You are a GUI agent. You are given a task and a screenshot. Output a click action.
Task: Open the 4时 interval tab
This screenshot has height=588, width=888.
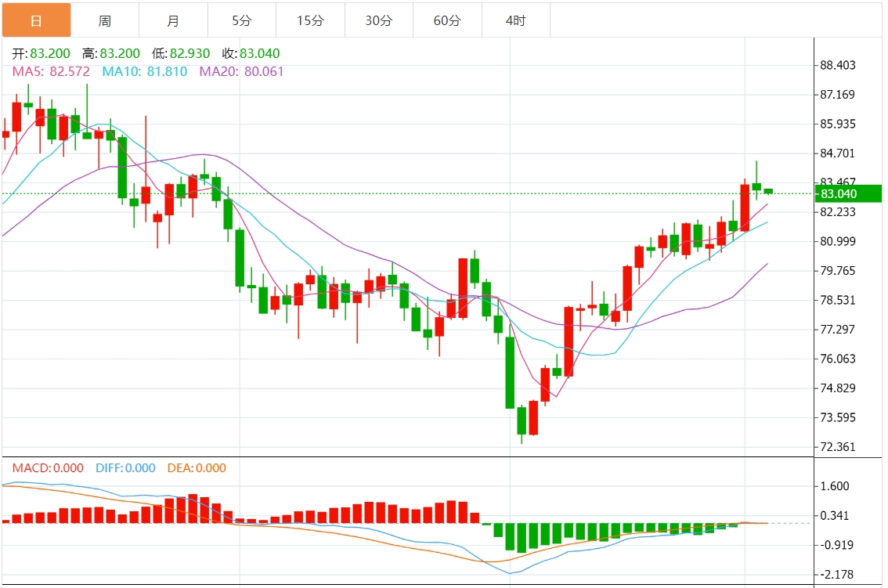coord(516,20)
